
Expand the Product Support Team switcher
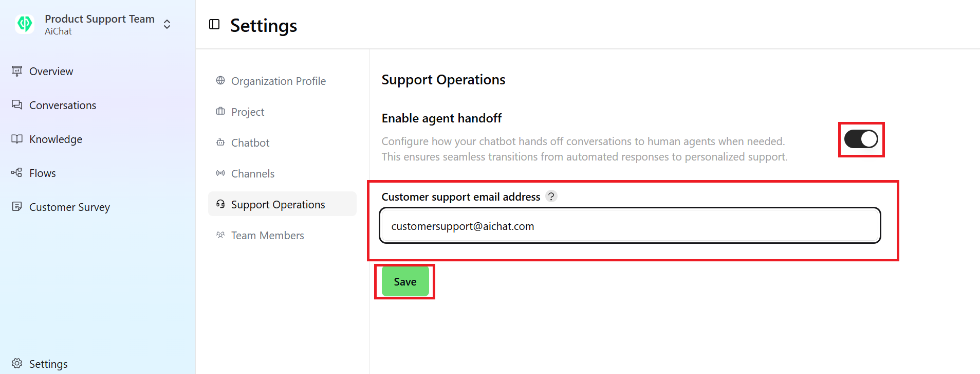[x=167, y=24]
